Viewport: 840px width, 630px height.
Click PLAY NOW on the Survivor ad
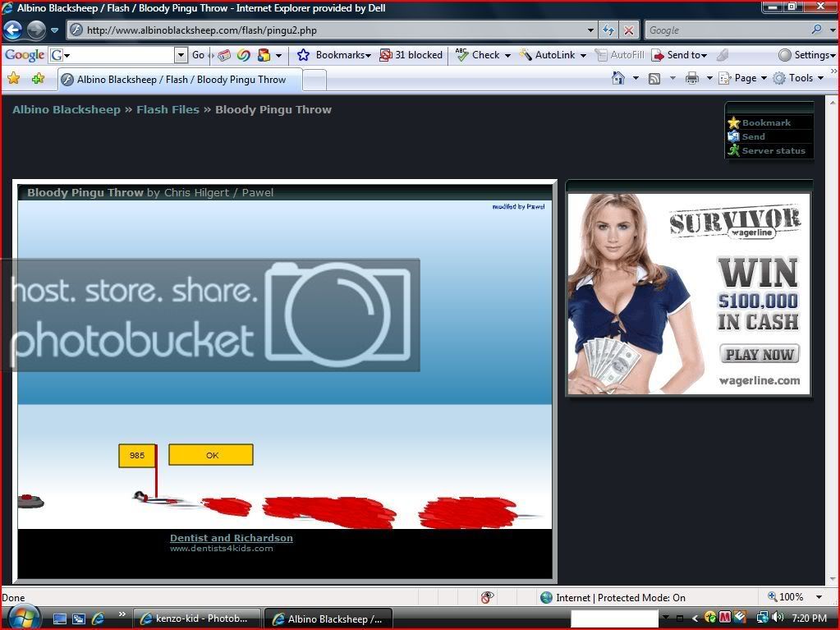[x=759, y=354]
